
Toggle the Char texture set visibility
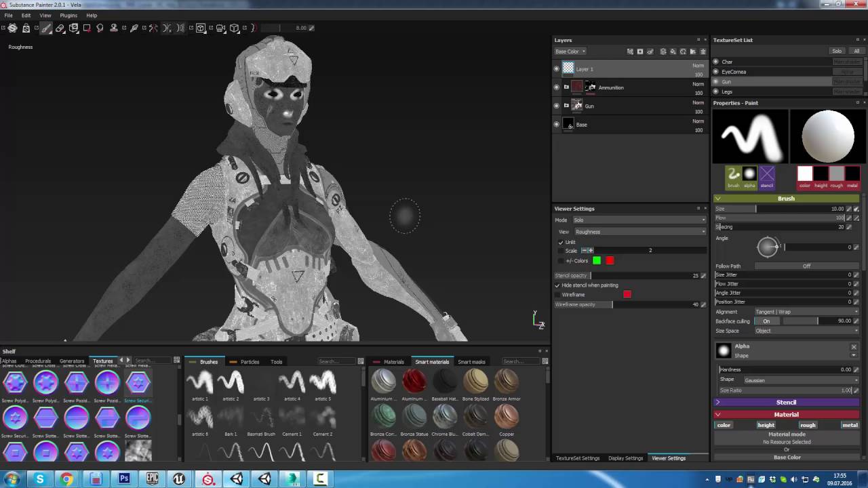[x=716, y=62]
